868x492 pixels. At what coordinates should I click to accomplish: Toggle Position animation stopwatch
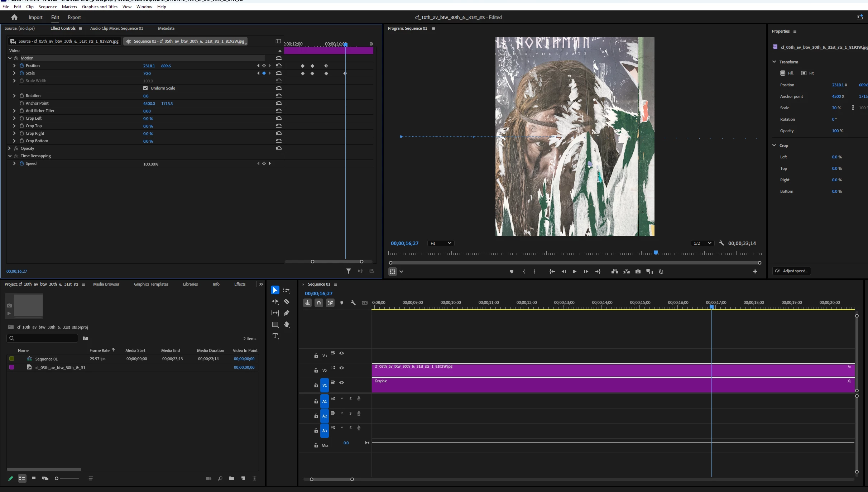click(22, 66)
